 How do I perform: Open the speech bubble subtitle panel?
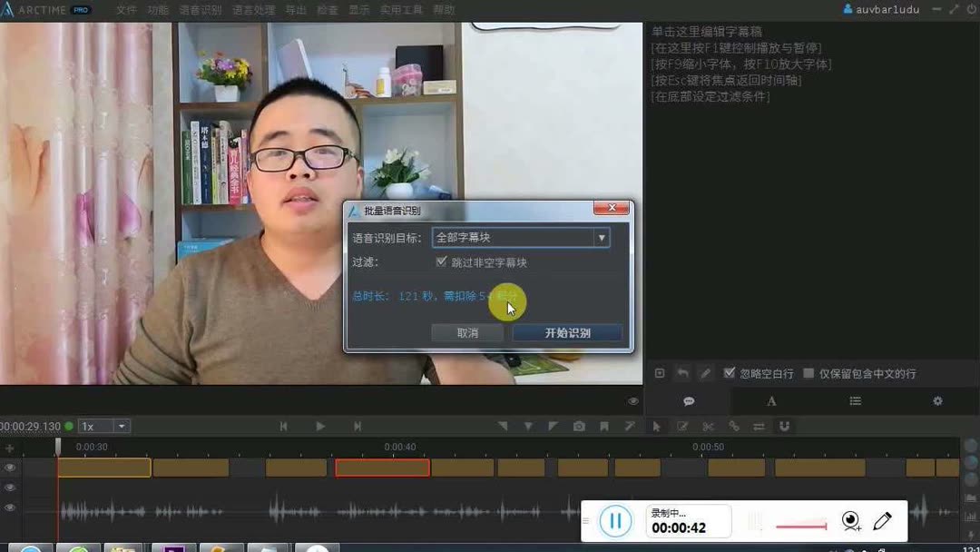689,400
